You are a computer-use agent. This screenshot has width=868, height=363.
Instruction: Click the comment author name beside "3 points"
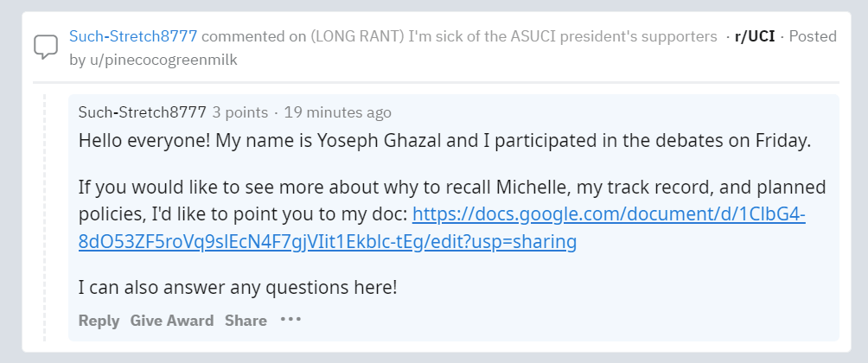coord(142,112)
